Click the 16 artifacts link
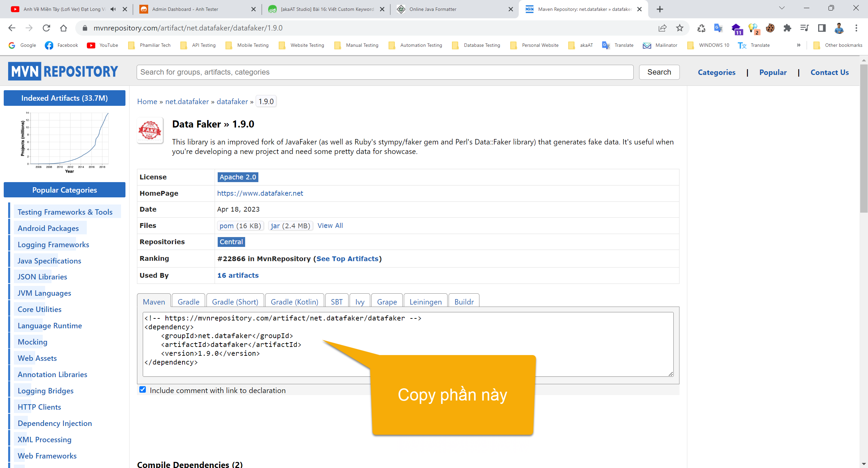 click(x=238, y=275)
